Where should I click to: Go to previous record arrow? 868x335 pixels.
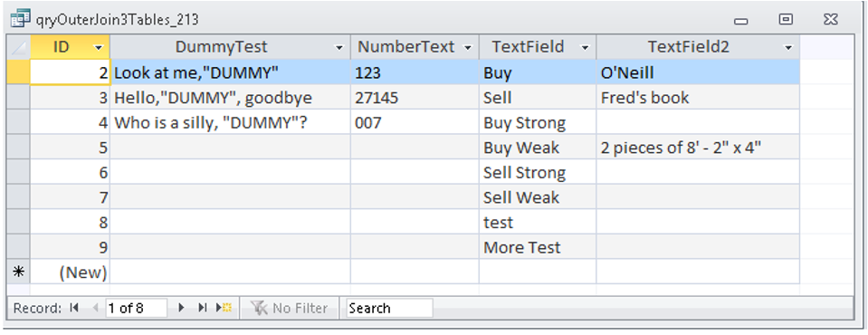tap(95, 308)
